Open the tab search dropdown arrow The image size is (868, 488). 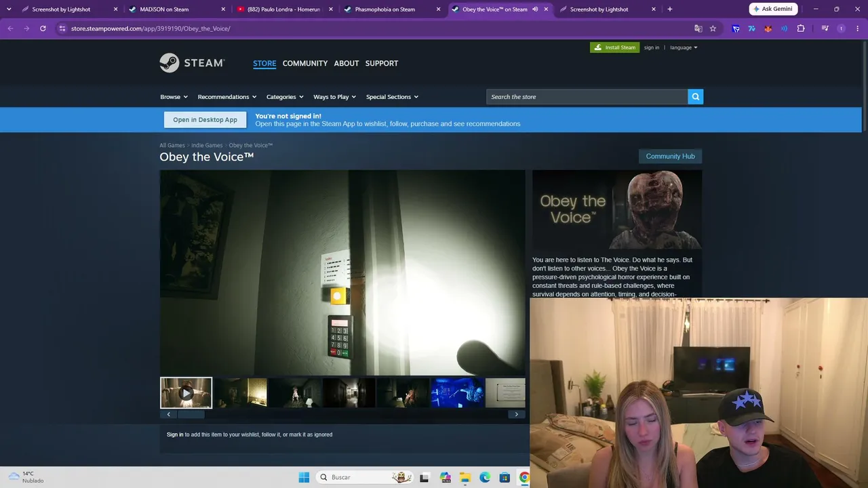pyautogui.click(x=9, y=9)
